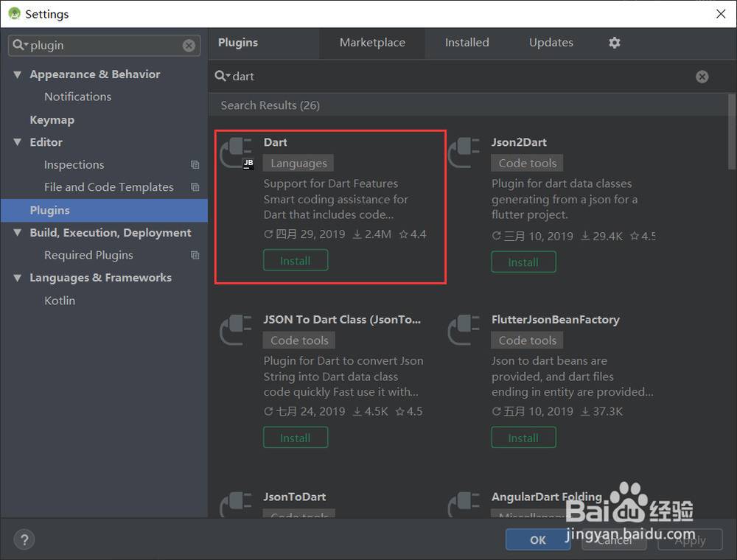Click project-level icon next to Inspections
737x560 pixels.
195,165
